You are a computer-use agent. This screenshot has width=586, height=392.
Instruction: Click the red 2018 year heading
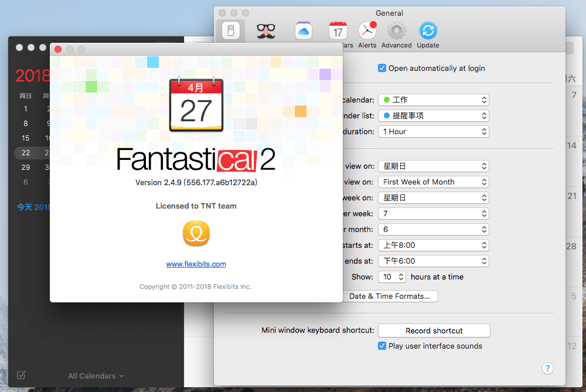click(32, 76)
